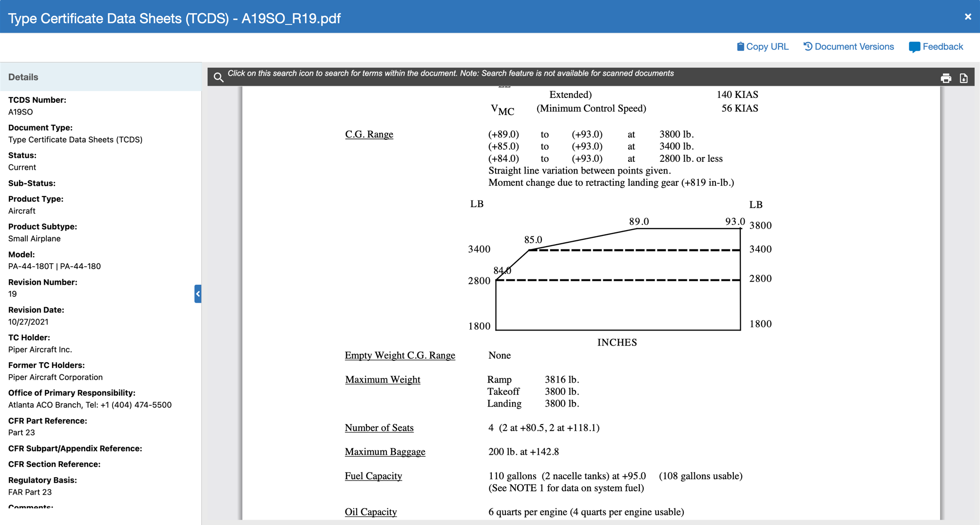Viewport: 980px width, 525px height.
Task: Print the TCDS document
Action: [946, 78]
